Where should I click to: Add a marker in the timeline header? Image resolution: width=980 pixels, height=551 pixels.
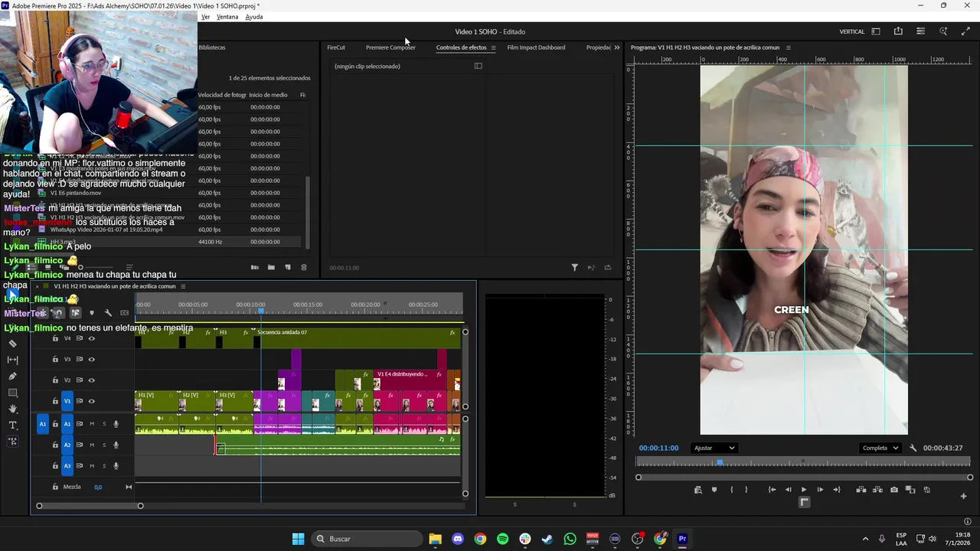92,312
